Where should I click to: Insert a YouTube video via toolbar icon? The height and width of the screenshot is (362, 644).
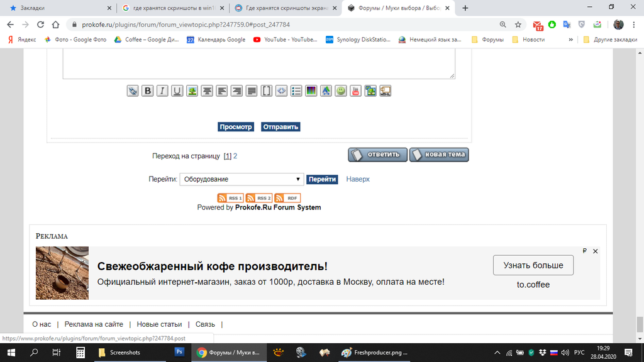click(x=356, y=90)
